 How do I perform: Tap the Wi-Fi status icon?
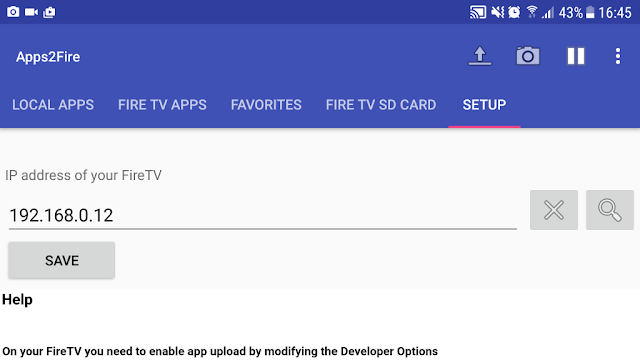pos(532,12)
